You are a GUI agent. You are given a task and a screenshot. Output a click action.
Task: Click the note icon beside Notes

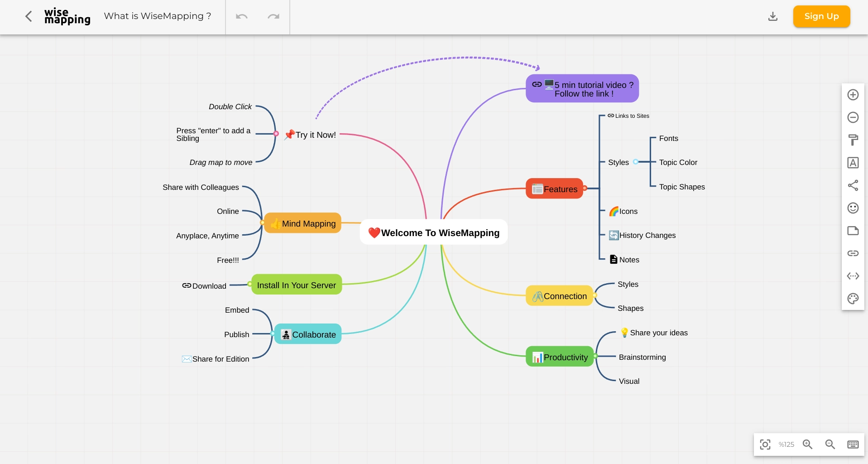(614, 259)
